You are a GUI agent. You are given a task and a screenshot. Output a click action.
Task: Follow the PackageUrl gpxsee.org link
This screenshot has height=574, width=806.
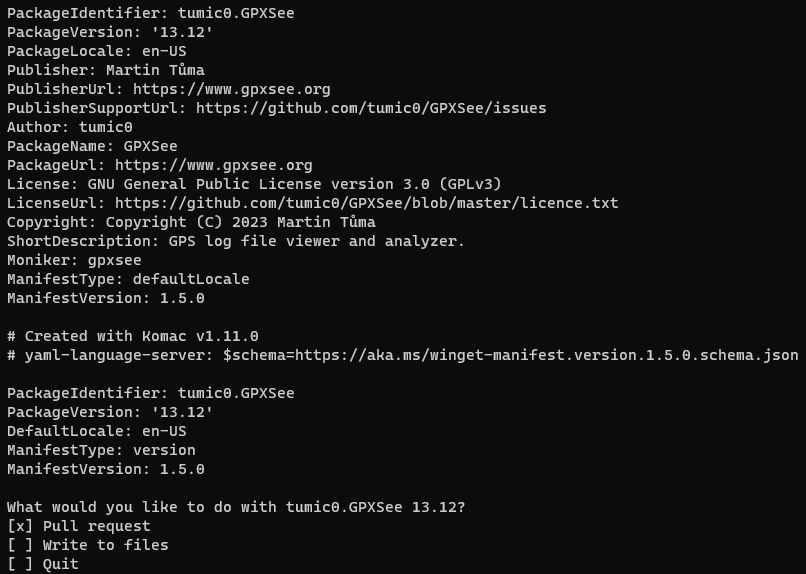213,165
